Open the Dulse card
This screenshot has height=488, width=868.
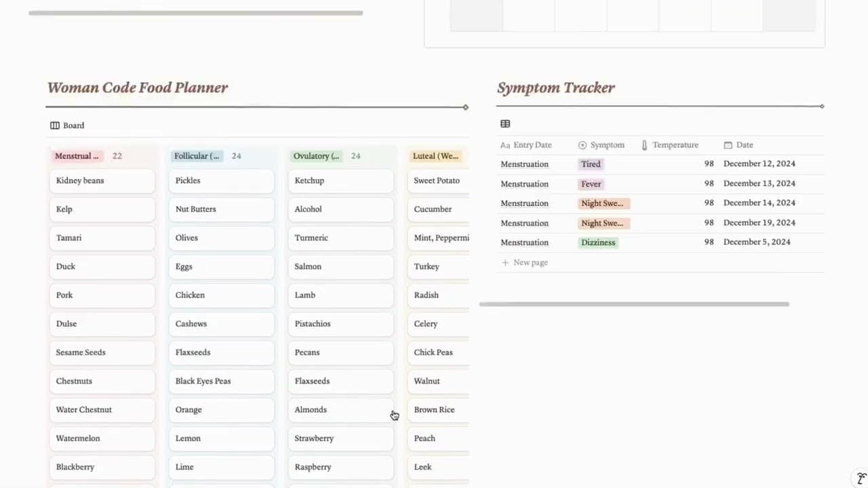102,324
